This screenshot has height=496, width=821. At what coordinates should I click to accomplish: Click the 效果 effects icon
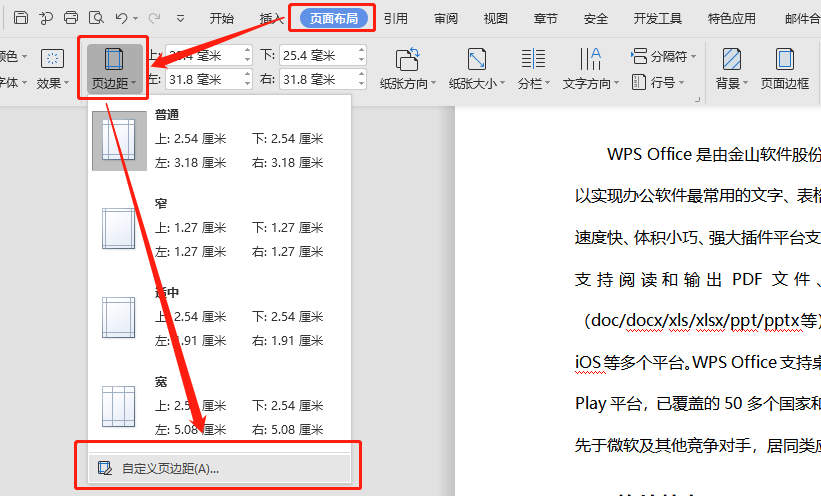[x=52, y=59]
